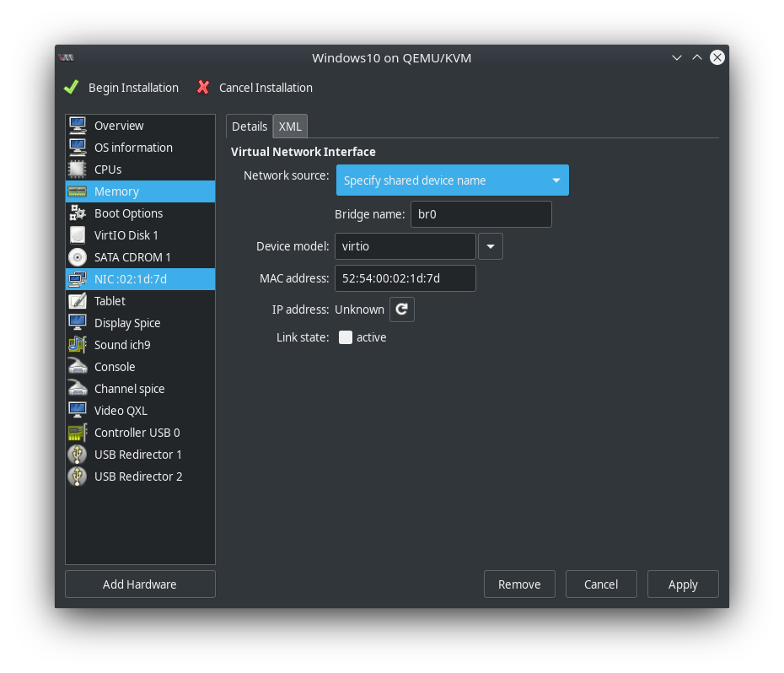Select the Overview row label
This screenshot has height=673, width=784.
(x=119, y=126)
